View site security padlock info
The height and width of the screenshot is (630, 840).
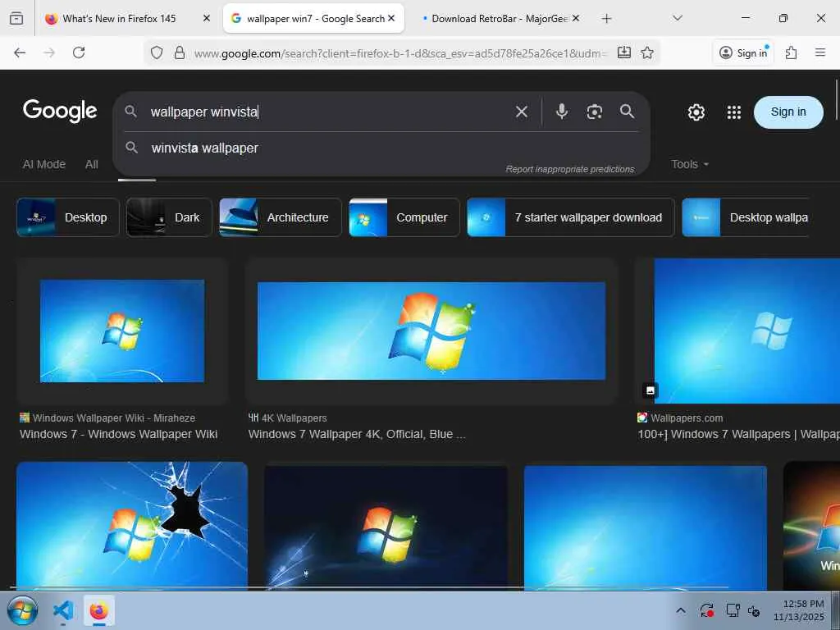180,52
